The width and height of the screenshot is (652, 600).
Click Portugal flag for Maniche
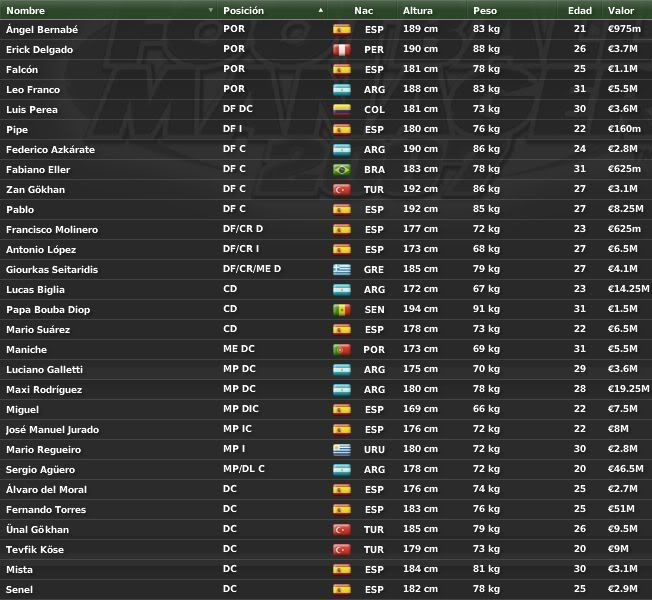[x=342, y=349]
